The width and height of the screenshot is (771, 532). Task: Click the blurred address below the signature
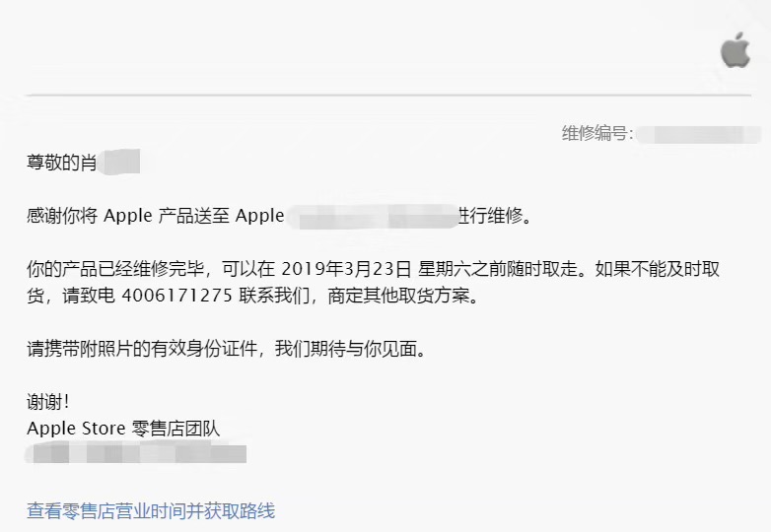coord(136,454)
